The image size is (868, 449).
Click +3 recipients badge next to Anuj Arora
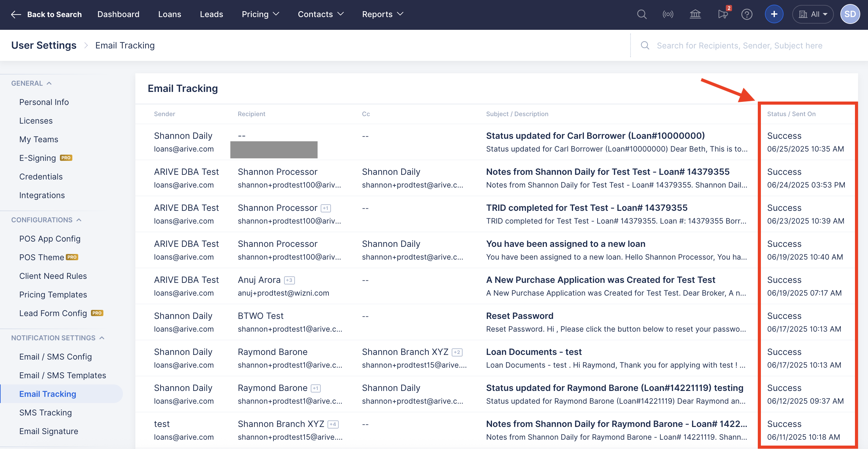[289, 280]
